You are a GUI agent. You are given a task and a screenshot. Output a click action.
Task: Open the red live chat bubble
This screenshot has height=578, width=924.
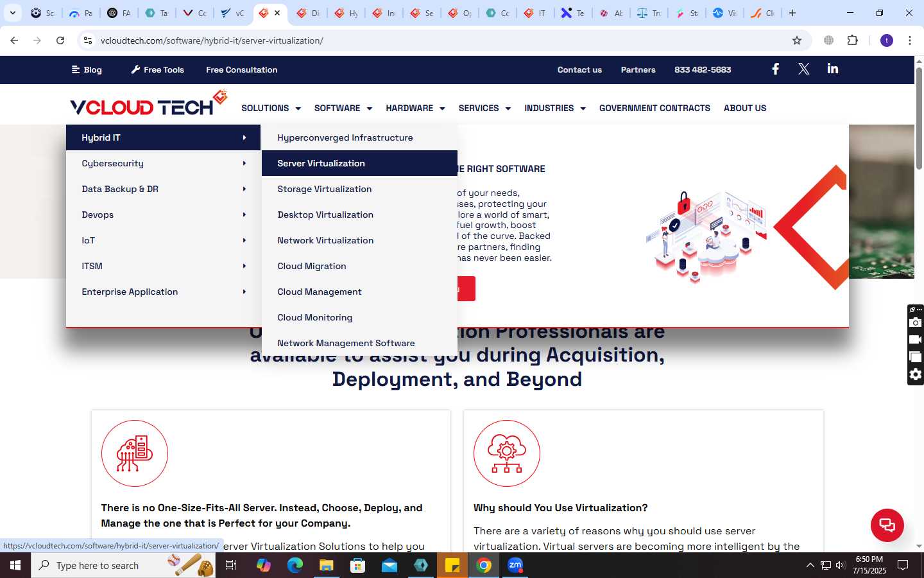(x=887, y=525)
